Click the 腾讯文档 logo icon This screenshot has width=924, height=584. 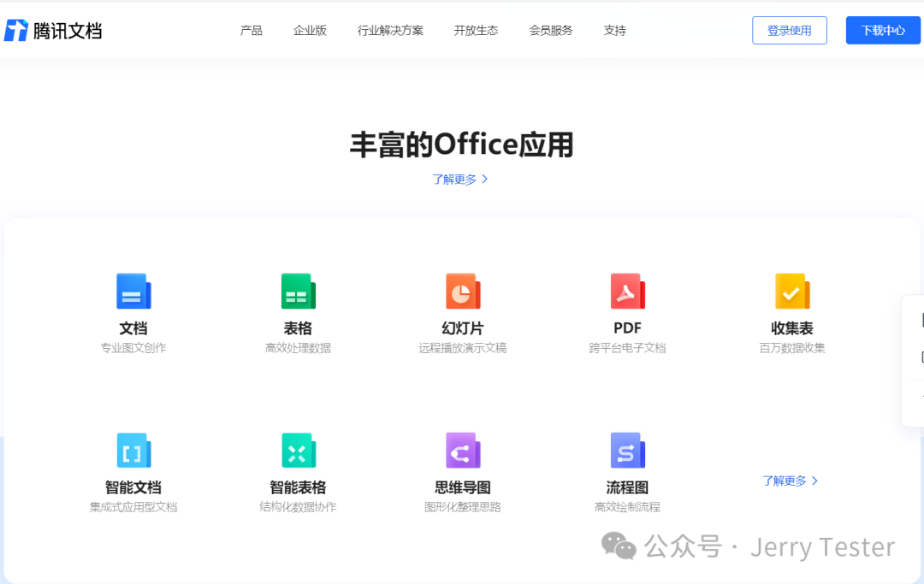click(16, 30)
